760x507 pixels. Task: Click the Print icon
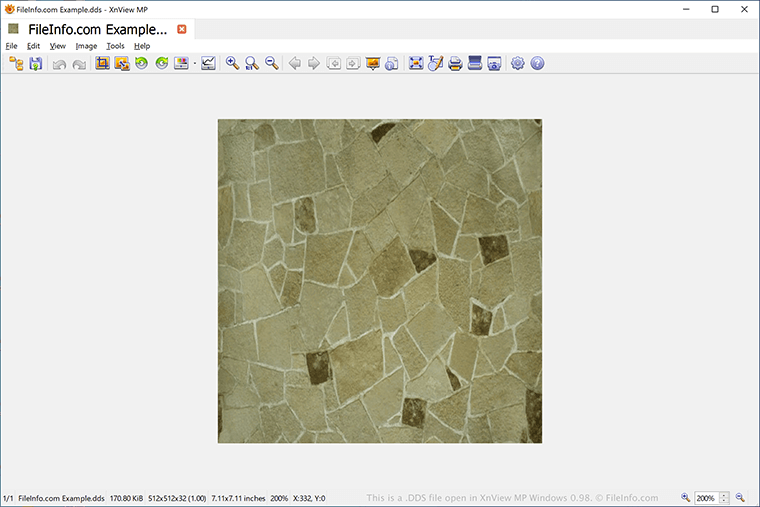[455, 63]
